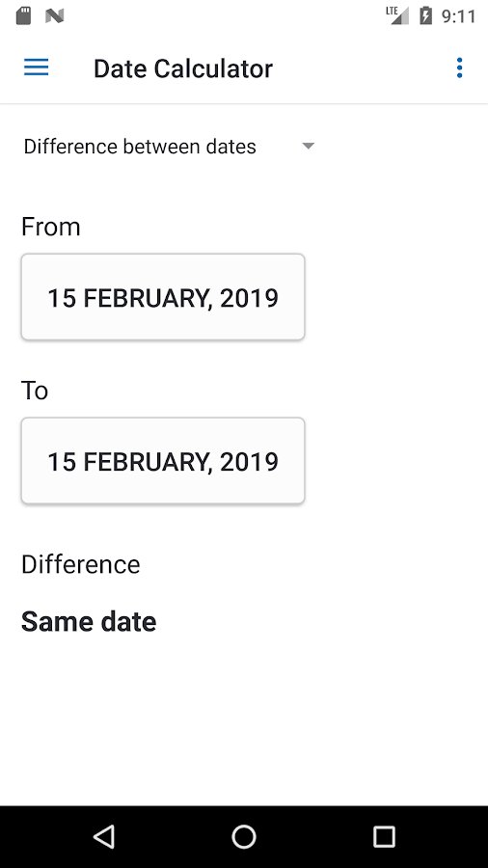The height and width of the screenshot is (868, 488).
Task: Pick the To date 15 February, 2019
Action: coord(163,461)
